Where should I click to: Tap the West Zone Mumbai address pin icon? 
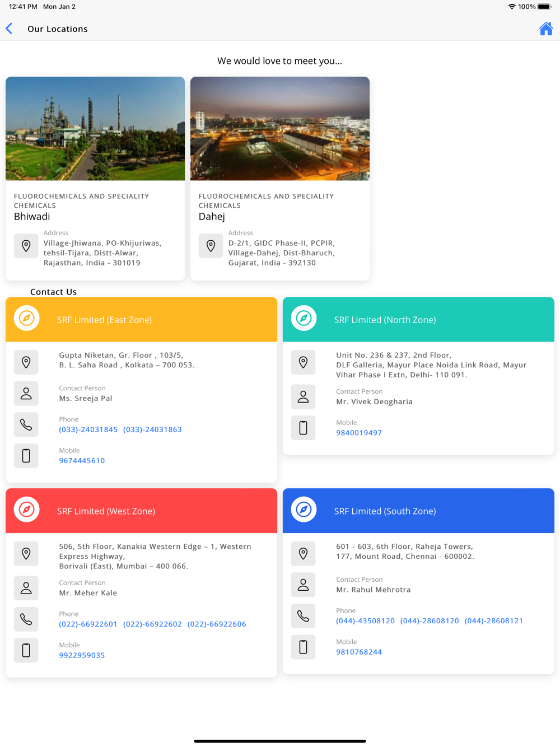[26, 554]
